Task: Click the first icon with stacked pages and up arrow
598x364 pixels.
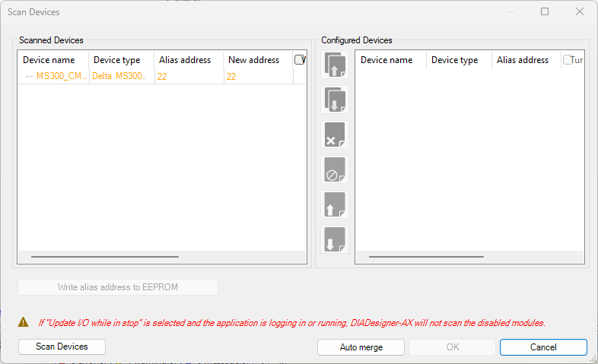Action: point(335,65)
